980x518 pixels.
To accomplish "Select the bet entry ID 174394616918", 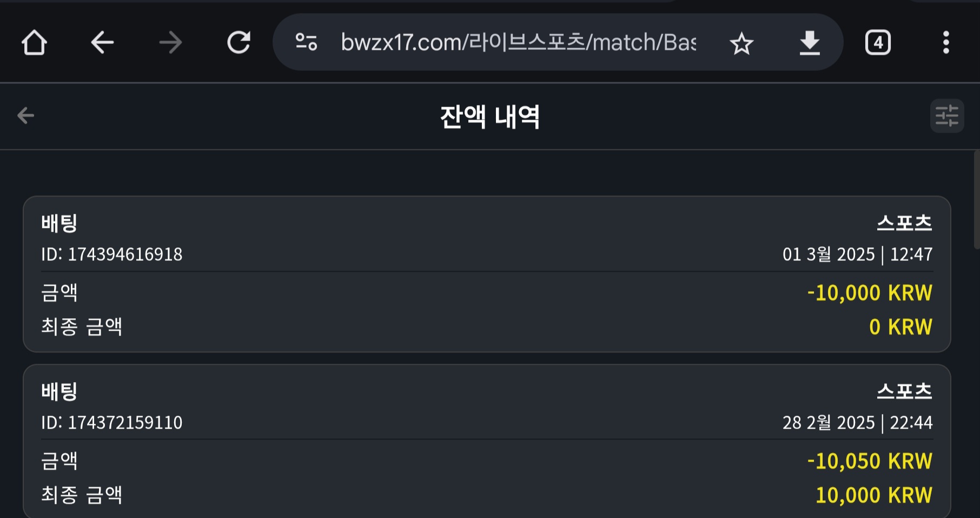I will point(112,254).
